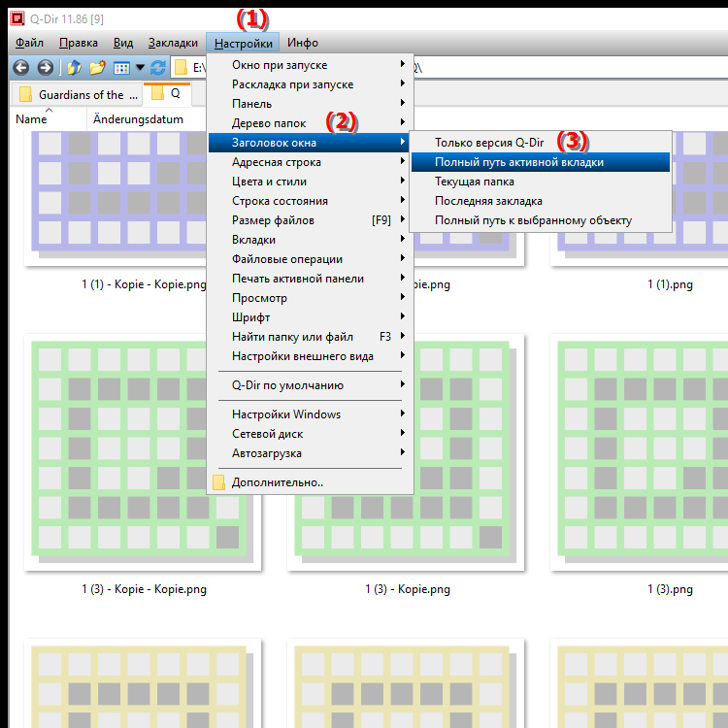Screen dimensions: 728x728
Task: Open Настройки внешнего вида submenu
Action: [310, 356]
